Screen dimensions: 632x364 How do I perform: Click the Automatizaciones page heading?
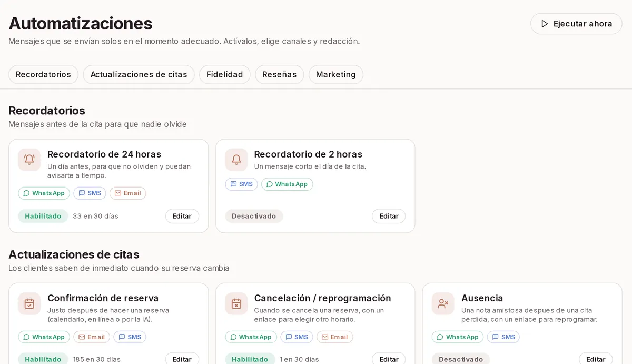coord(81,23)
